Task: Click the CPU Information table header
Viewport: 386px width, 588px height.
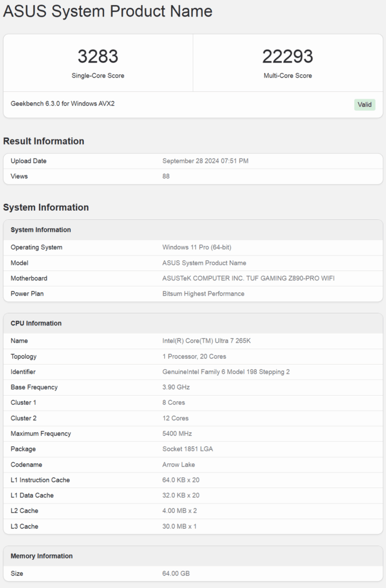Action: pyautogui.click(x=193, y=323)
